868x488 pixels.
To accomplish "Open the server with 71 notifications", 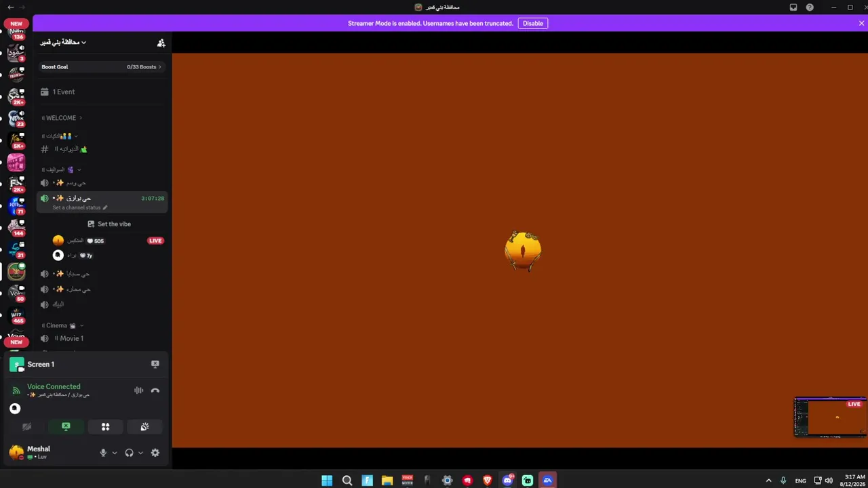I will [x=16, y=205].
